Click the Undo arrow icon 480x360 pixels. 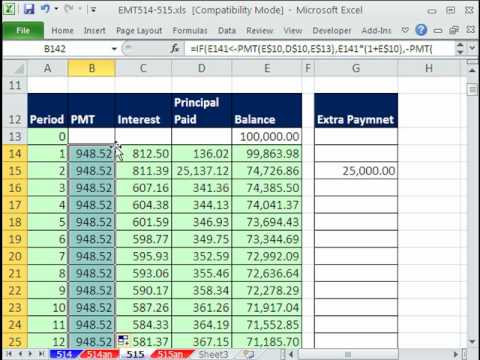tap(45, 9)
